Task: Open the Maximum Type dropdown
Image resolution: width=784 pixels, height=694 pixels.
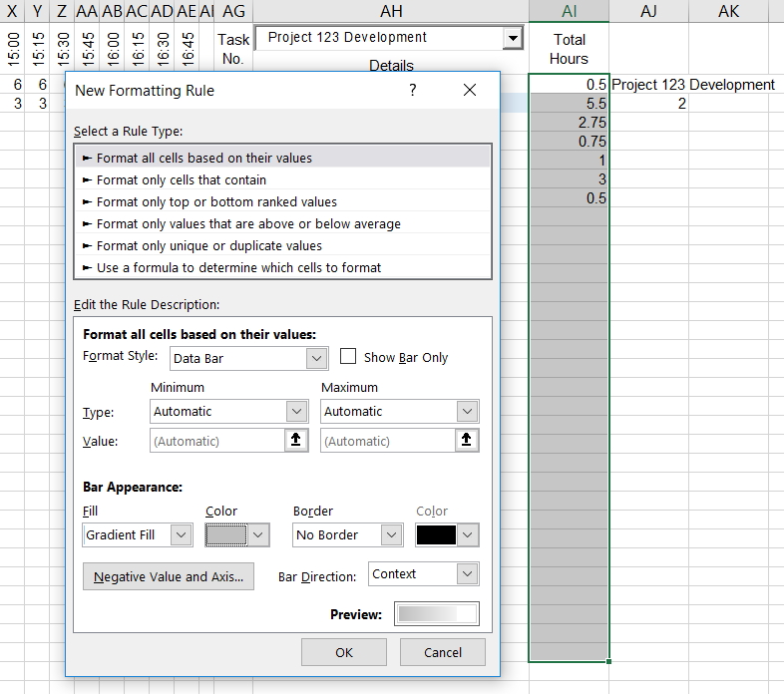Action: click(x=467, y=412)
